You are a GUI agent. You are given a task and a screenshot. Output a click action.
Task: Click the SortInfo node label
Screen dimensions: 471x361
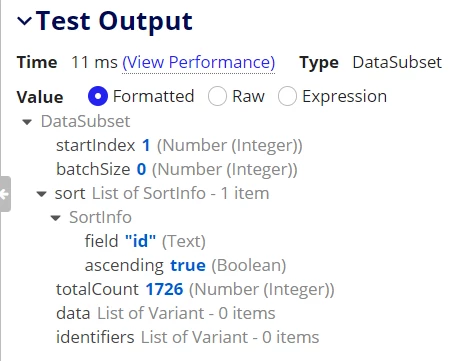(100, 217)
